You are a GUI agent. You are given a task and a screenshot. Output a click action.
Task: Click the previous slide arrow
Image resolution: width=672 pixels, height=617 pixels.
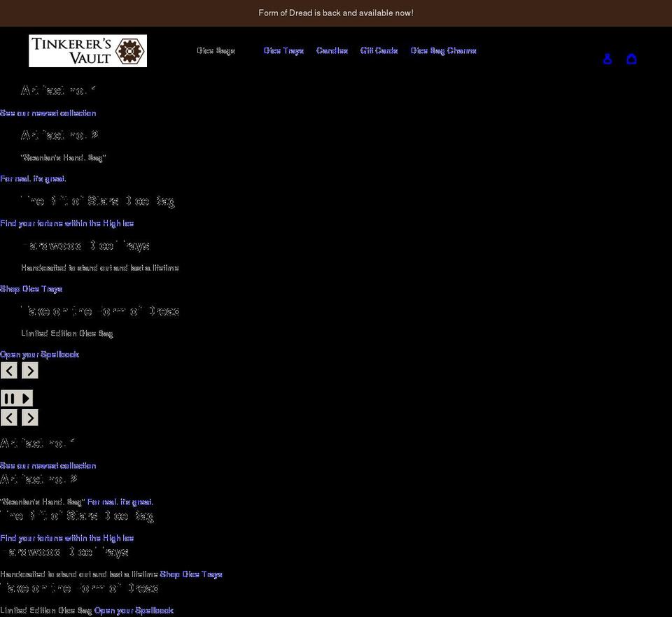point(8,370)
